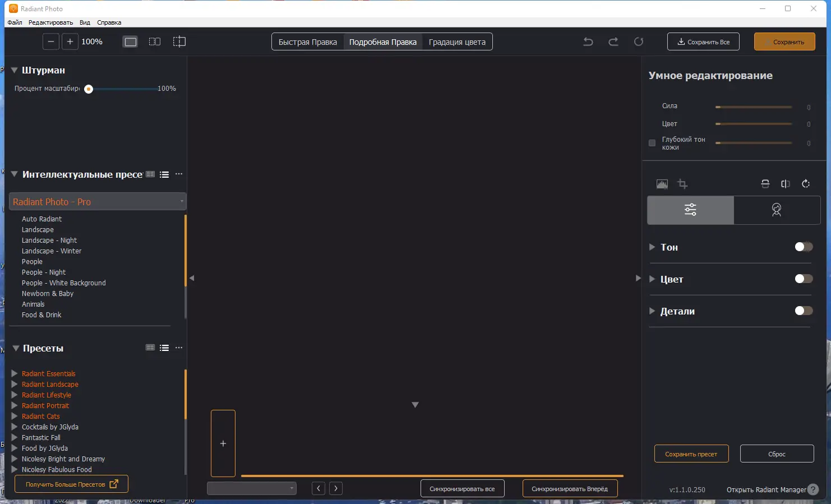Viewport: 831px width, 504px height.
Task: Click the Сброс button
Action: tap(777, 454)
